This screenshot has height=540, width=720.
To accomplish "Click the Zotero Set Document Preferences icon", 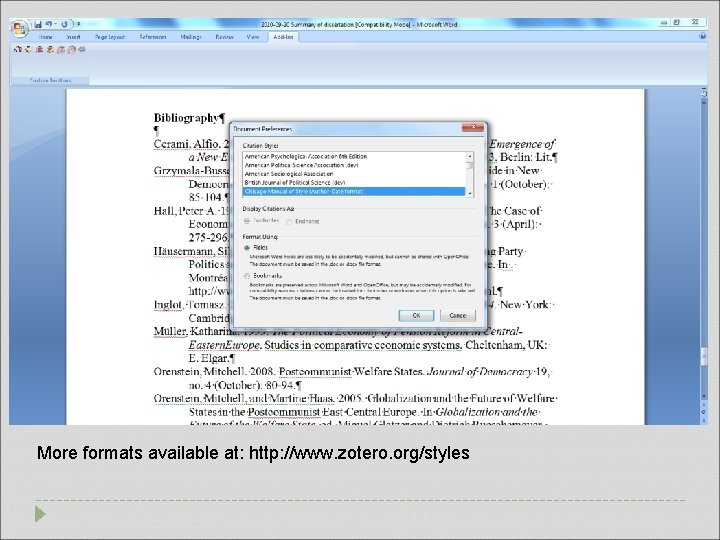I will pyautogui.click(x=72, y=49).
